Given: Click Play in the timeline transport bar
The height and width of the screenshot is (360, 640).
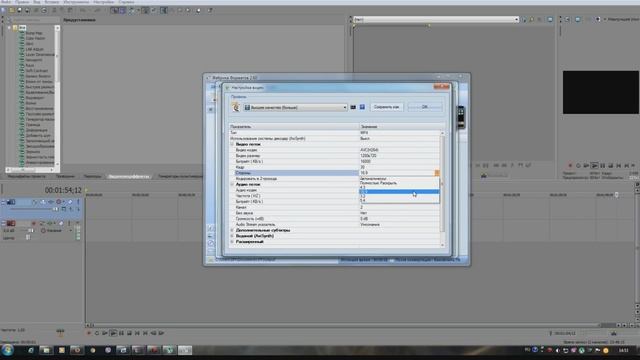Looking at the screenshot, I should pyautogui.click(x=113, y=333).
